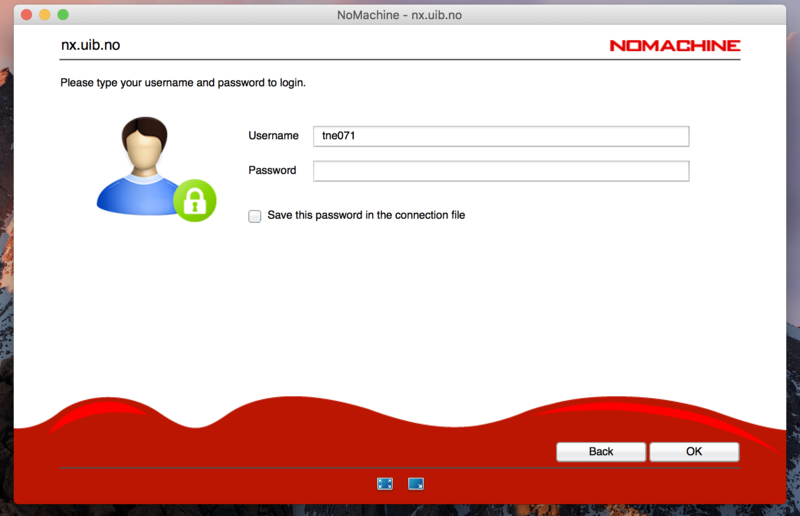
Task: Click into the empty Password field
Action: [500, 171]
